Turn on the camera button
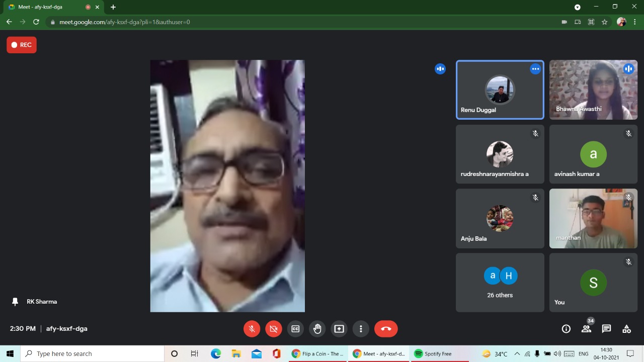This screenshot has height=362, width=644. click(x=274, y=329)
